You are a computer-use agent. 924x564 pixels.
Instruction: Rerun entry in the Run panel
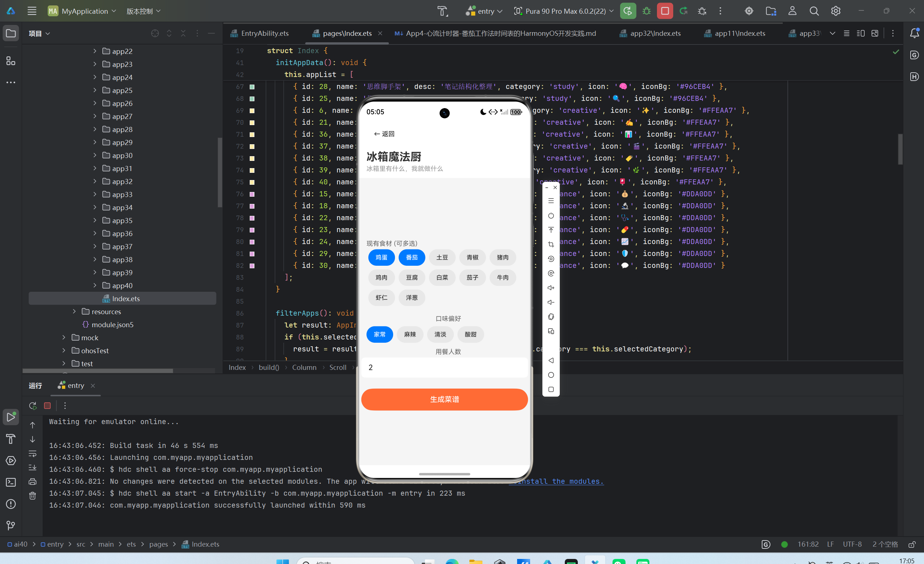[x=33, y=406]
